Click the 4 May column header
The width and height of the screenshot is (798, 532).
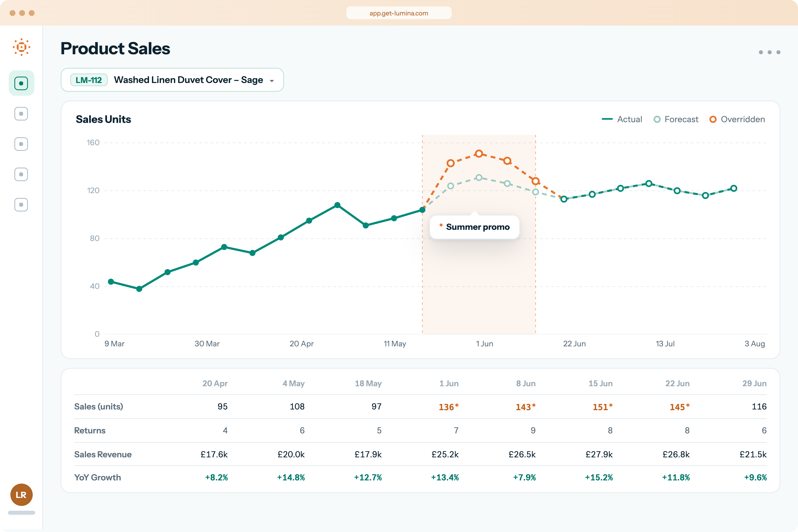pos(293,383)
